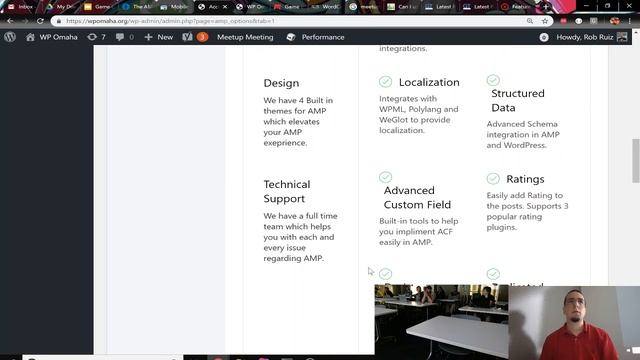The image size is (640, 360).
Task: Close the active Acc browser tab
Action: 224,7
